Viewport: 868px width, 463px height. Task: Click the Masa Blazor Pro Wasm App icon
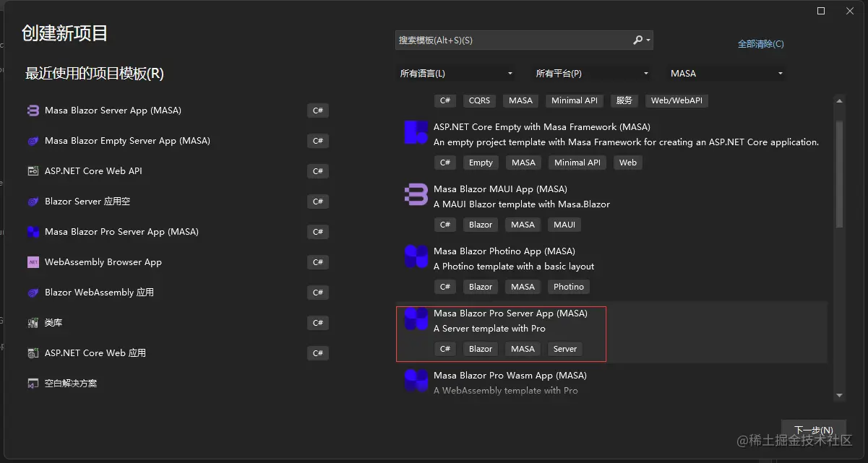416,381
